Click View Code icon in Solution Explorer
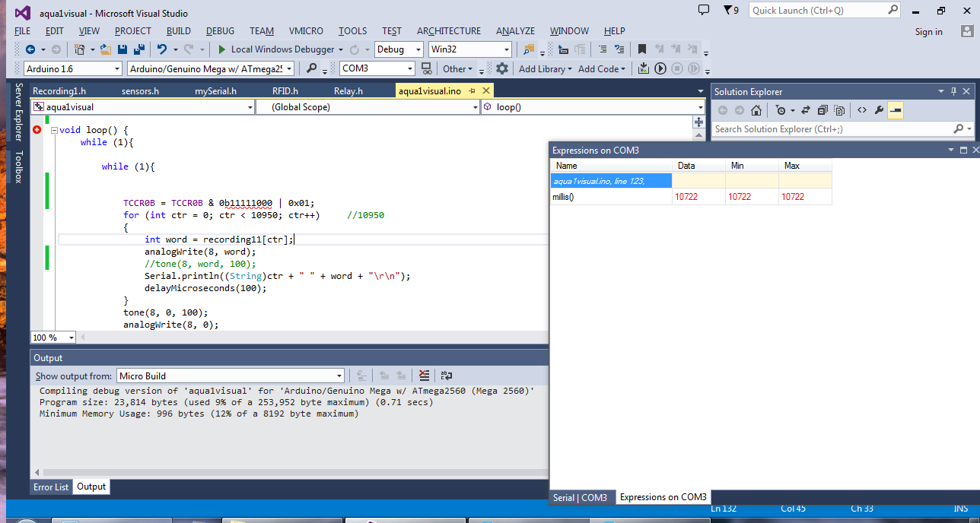This screenshot has width=980, height=523. coord(861,110)
